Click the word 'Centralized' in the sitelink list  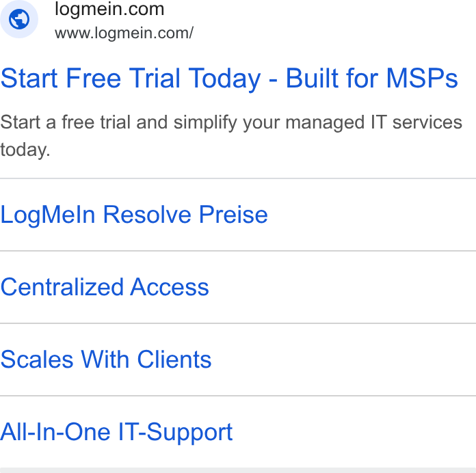coord(62,287)
